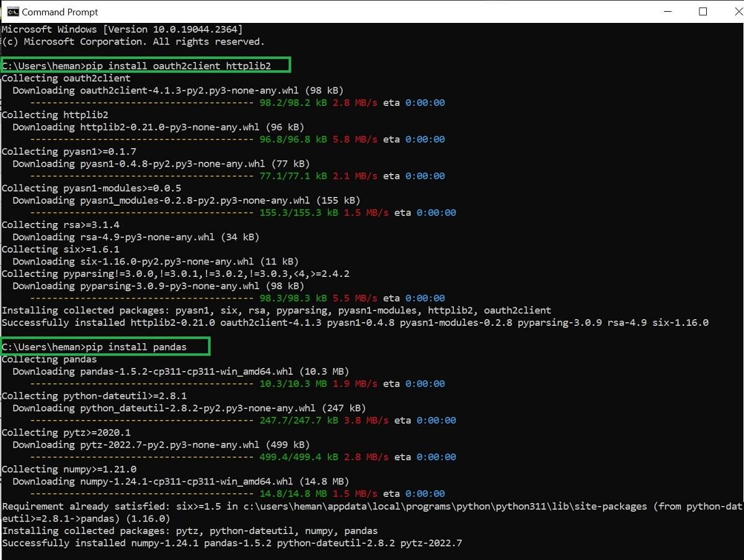Click the 'Collecting oauth2client' line
Viewport: 744px width, 560px height.
[x=66, y=78]
